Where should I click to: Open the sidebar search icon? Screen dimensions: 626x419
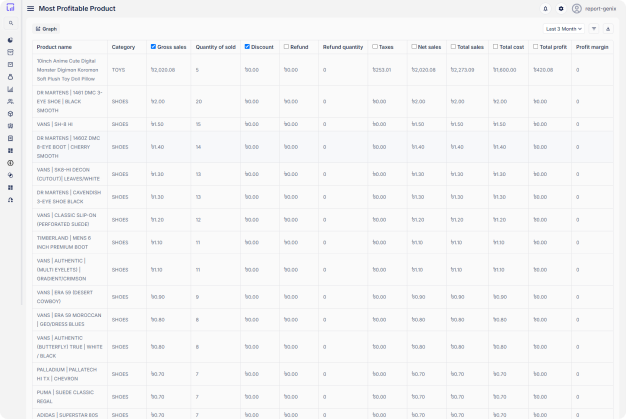(11, 23)
